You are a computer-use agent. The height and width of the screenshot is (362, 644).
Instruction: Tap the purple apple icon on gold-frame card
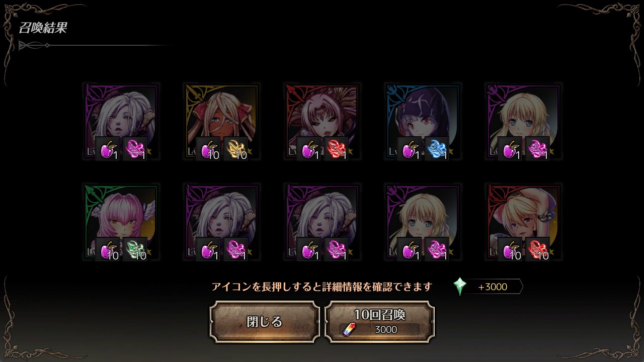[208, 149]
